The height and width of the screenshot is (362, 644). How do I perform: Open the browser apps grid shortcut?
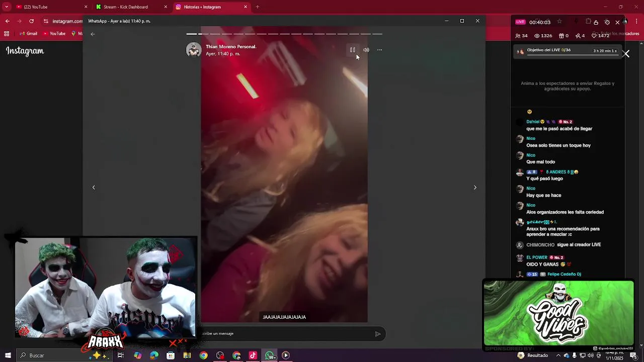pos(7,34)
